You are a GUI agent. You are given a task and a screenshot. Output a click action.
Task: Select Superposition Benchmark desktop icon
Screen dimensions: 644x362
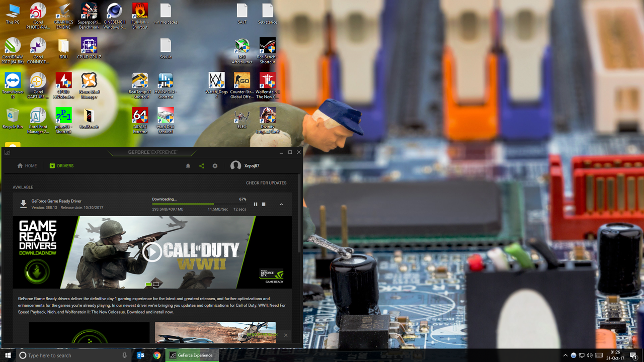coord(89,16)
